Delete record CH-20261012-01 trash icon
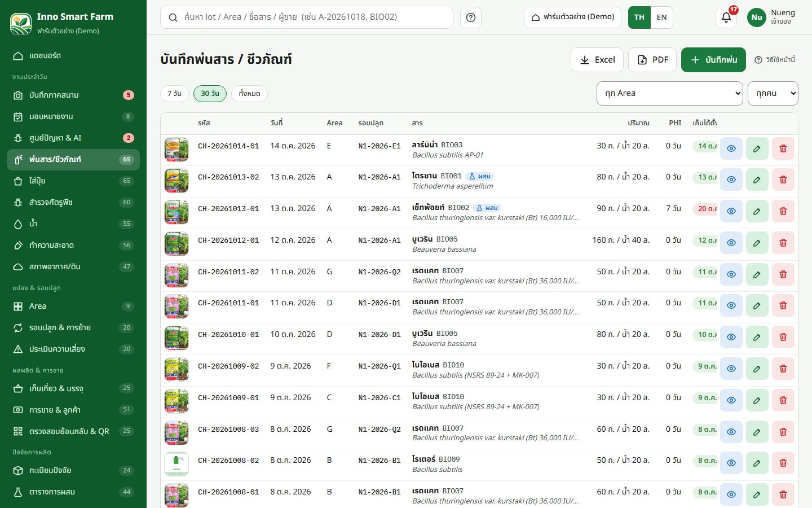 click(783, 243)
